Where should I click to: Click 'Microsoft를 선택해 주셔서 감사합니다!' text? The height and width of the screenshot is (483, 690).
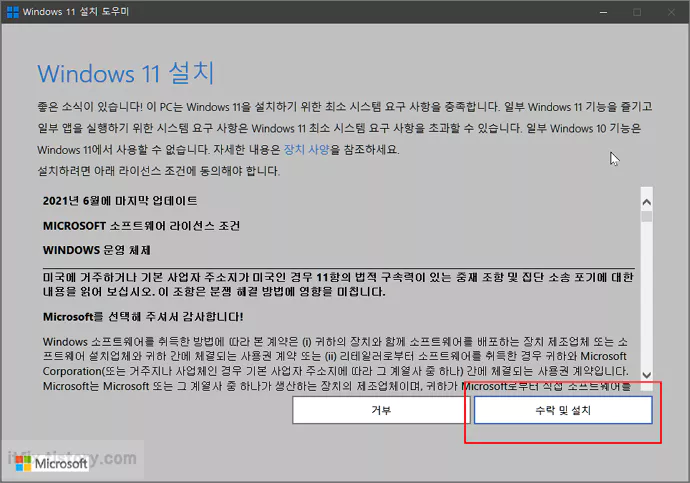coord(143,317)
